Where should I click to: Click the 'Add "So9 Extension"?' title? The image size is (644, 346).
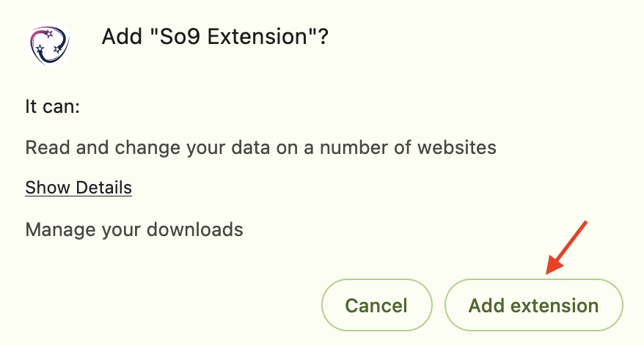214,37
